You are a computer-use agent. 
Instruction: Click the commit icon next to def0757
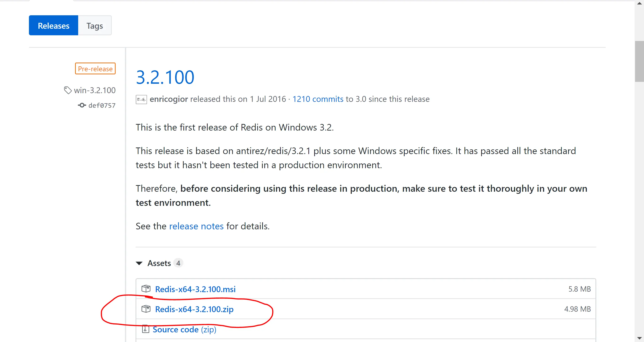tap(82, 105)
